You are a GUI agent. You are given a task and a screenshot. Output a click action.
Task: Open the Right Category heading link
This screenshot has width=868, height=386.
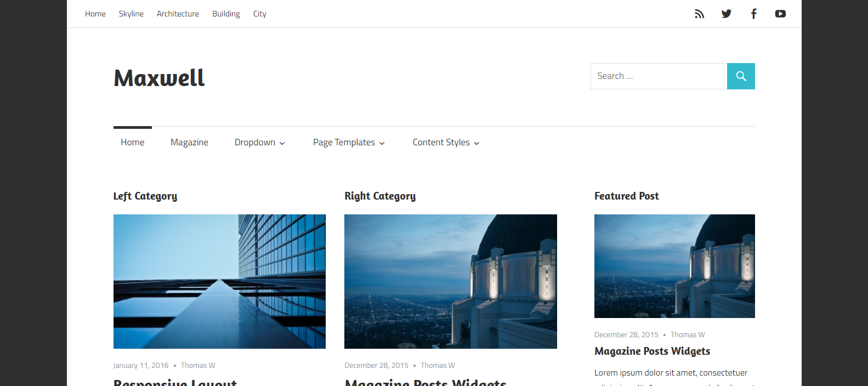coord(380,196)
